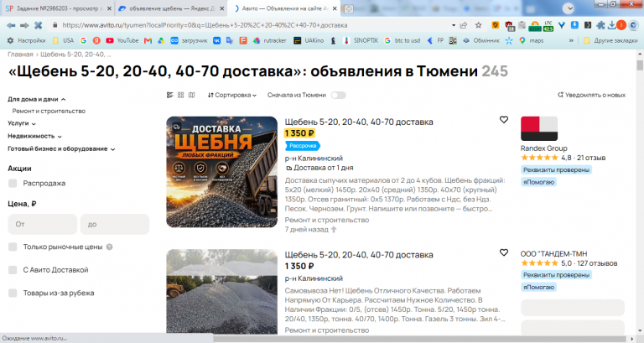The width and height of the screenshot is (644, 343).
Task: Show listings on the map icon
Action: 191,95
